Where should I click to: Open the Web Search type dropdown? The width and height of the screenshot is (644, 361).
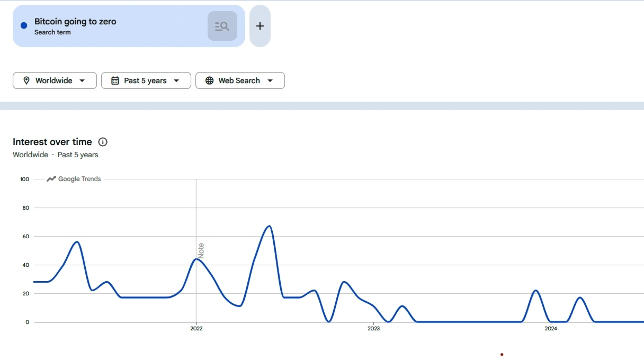tap(240, 80)
